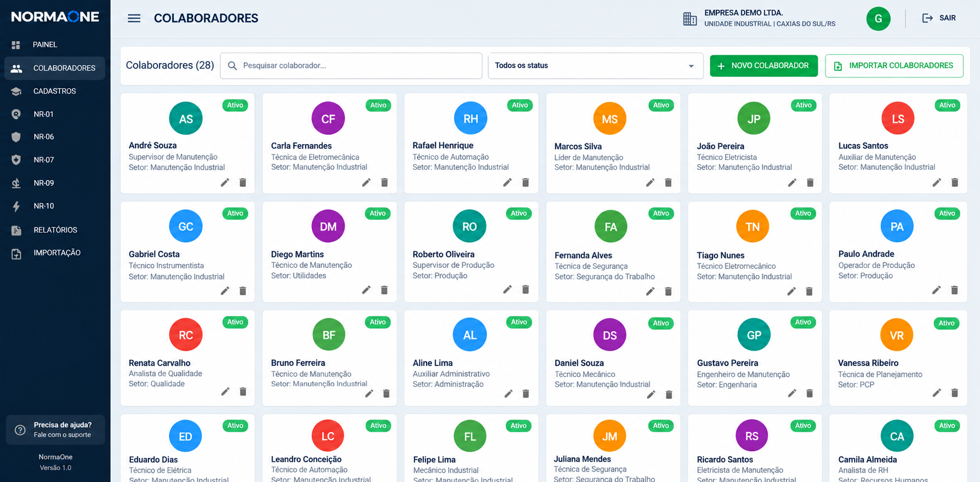Select COLABORADORES in the sidebar
980x482 pixels.
[55, 68]
